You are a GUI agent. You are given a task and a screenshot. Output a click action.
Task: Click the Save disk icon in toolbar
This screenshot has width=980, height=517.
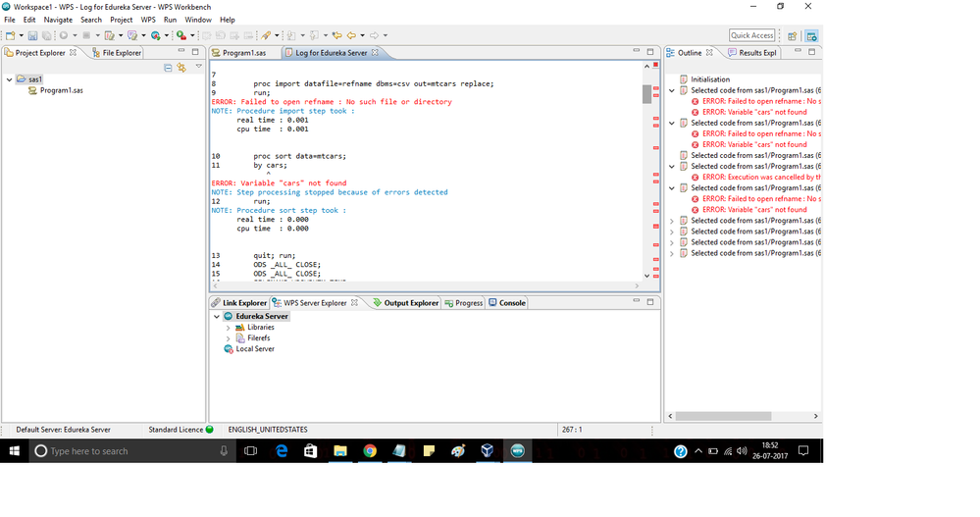pos(32,35)
